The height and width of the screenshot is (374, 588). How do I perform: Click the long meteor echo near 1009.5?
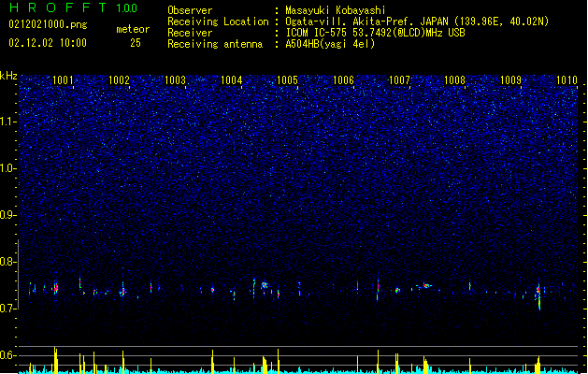[538, 295]
